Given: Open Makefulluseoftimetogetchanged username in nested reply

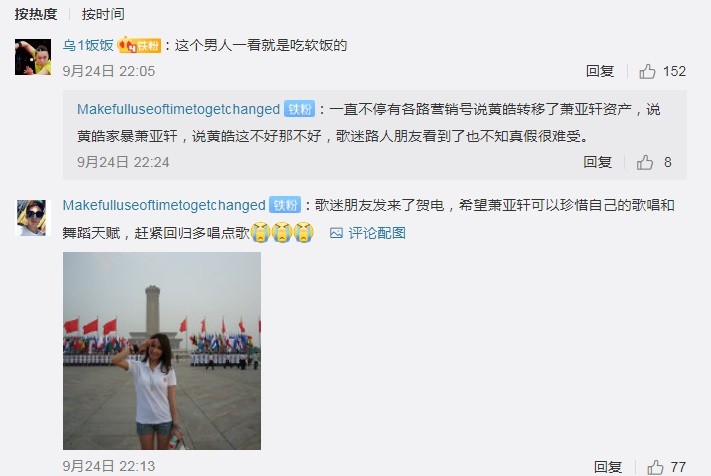Looking at the screenshot, I should pyautogui.click(x=178, y=109).
